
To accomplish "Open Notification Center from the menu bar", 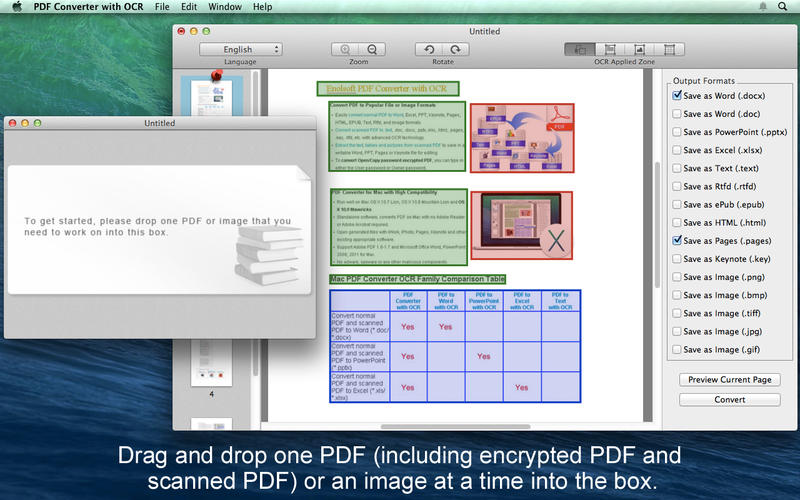I will click(763, 7).
